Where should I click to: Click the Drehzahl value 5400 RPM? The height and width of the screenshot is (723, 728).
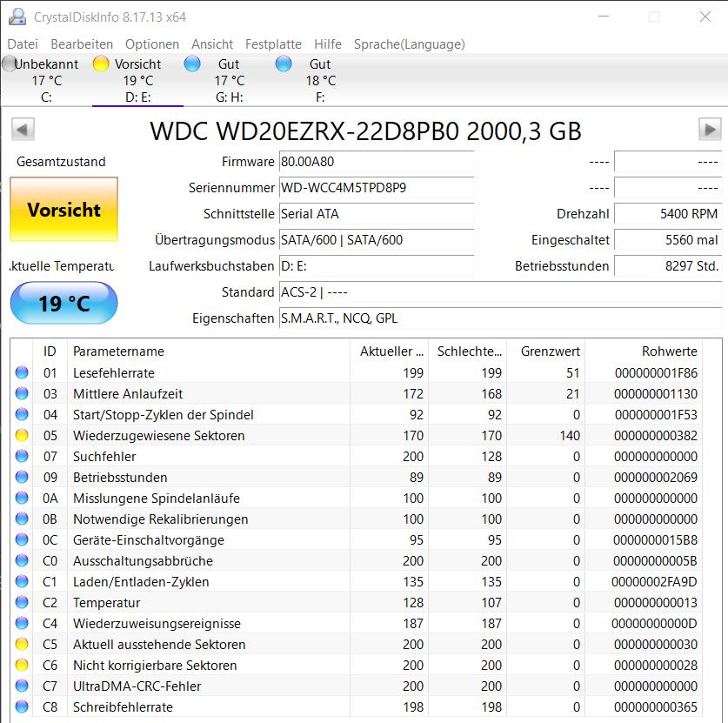pyautogui.click(x=668, y=214)
